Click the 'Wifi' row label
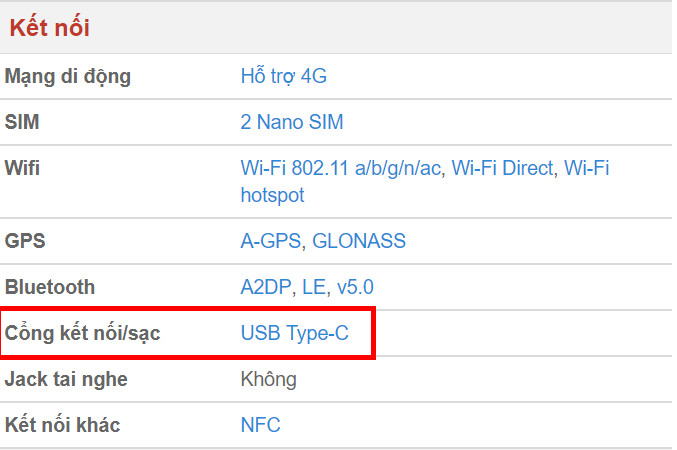The height and width of the screenshot is (450, 677). (22, 168)
